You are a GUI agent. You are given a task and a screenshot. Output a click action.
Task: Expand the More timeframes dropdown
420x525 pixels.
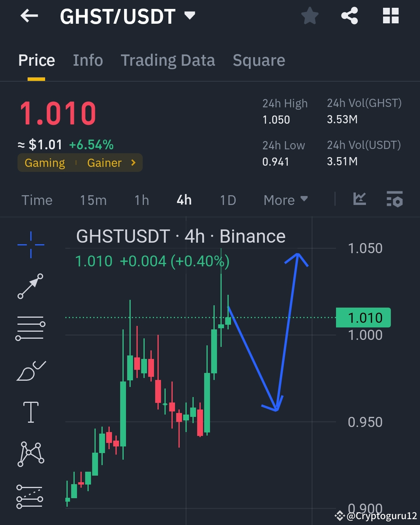285,200
